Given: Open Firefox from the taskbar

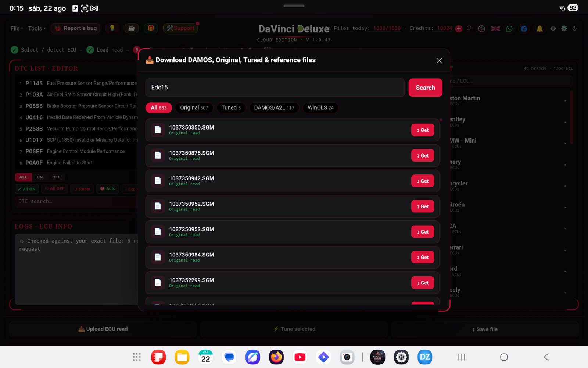Looking at the screenshot, I should pyautogui.click(x=276, y=357).
